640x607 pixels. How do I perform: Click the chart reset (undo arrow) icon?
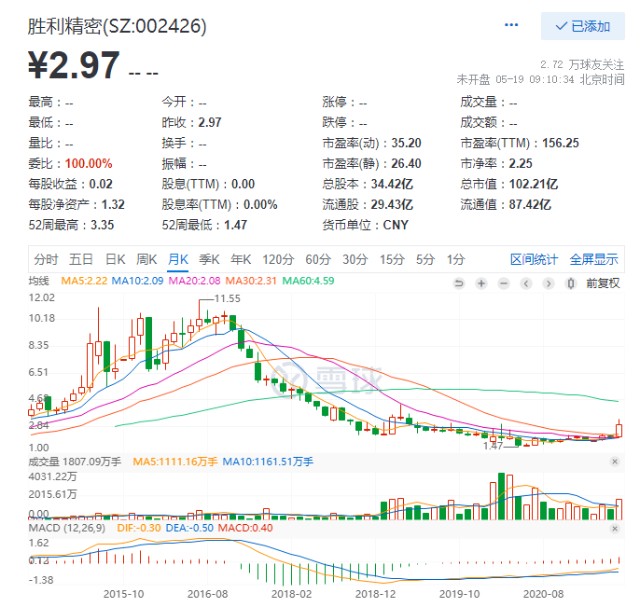[459, 283]
